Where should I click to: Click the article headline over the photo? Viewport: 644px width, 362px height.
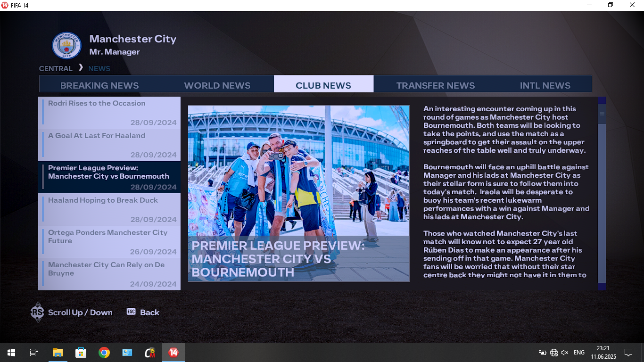pos(278,259)
